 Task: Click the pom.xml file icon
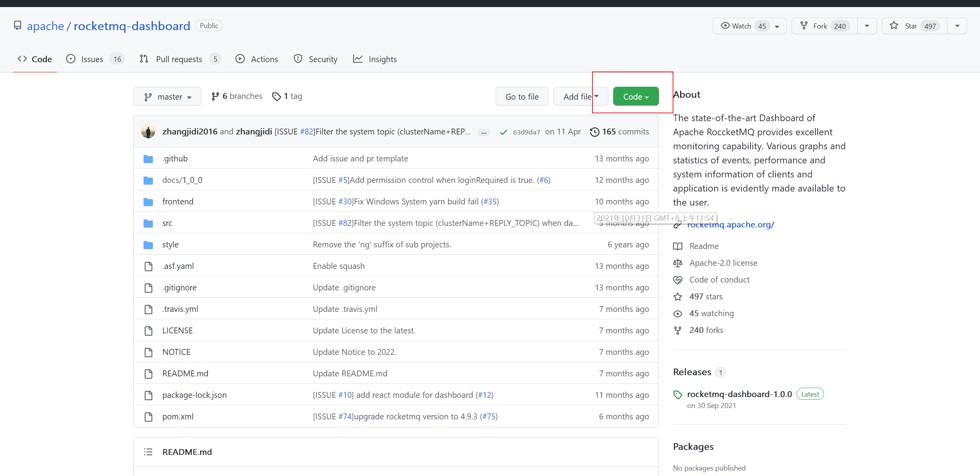pyautogui.click(x=148, y=417)
